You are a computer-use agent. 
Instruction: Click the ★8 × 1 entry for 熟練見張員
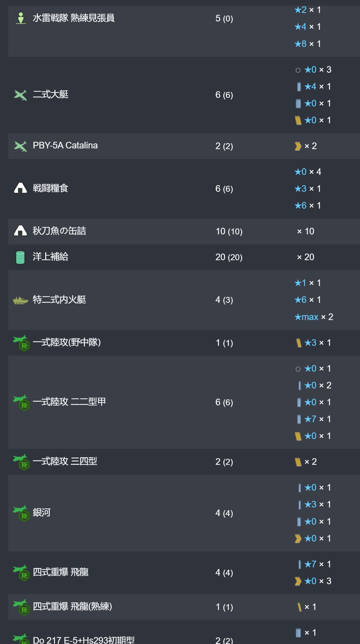coord(307,44)
